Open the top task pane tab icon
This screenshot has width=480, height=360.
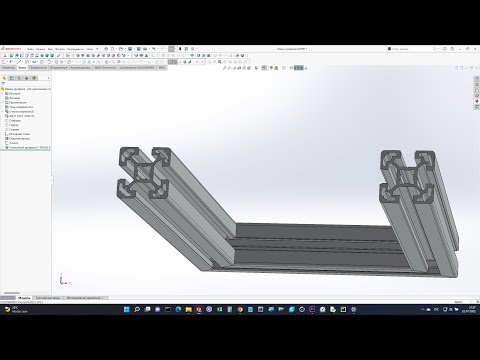point(477,79)
